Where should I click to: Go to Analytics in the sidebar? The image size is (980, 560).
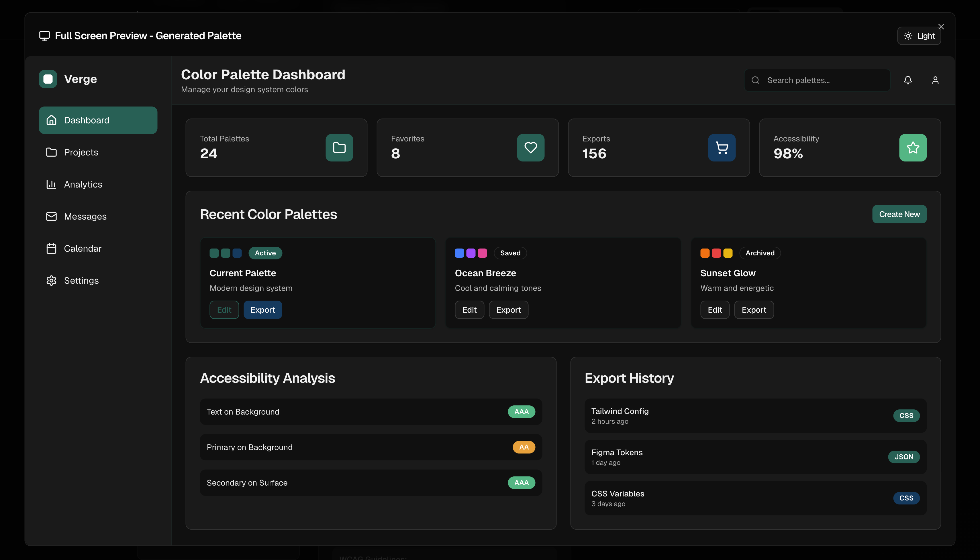(x=83, y=184)
